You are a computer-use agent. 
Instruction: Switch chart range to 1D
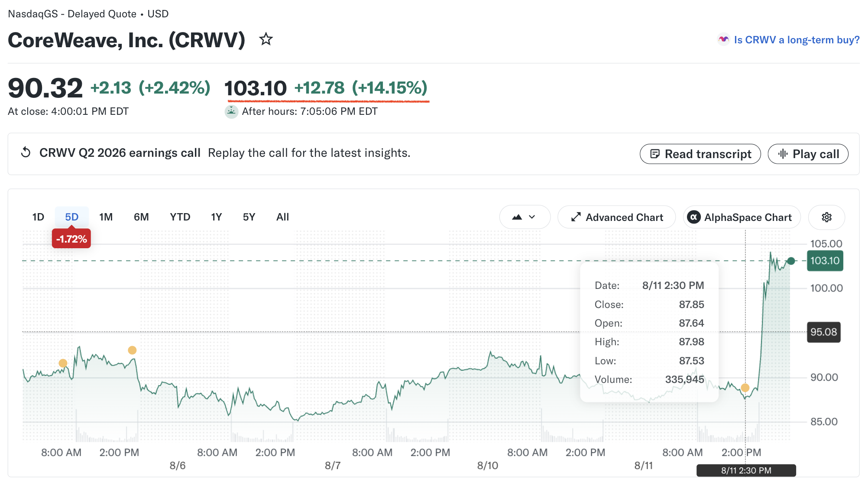coord(38,217)
